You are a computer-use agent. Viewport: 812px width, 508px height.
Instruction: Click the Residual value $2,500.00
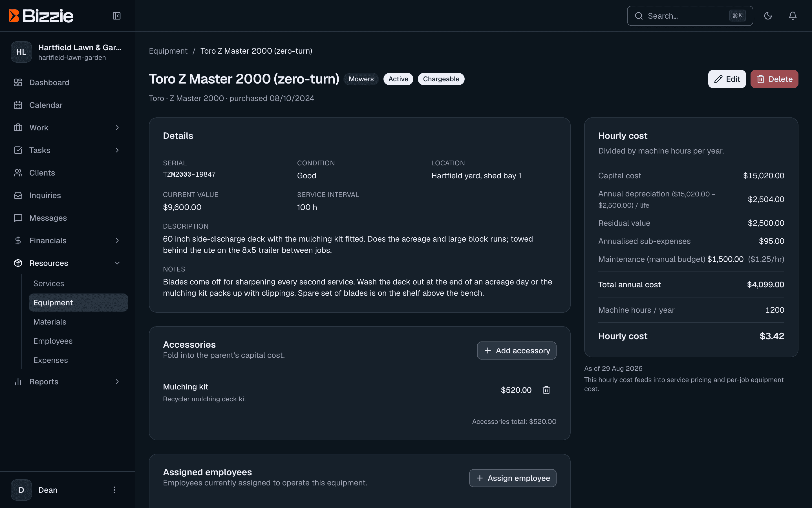(766, 223)
